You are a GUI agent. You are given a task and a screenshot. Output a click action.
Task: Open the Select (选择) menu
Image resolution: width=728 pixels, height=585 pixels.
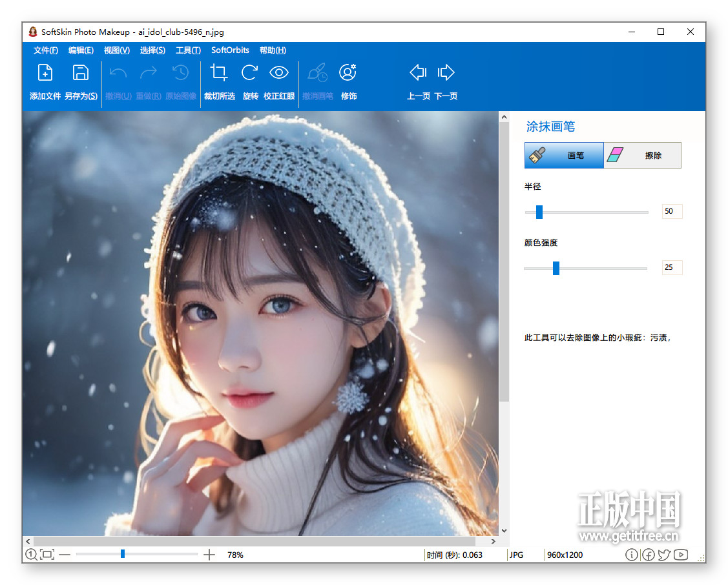click(152, 50)
